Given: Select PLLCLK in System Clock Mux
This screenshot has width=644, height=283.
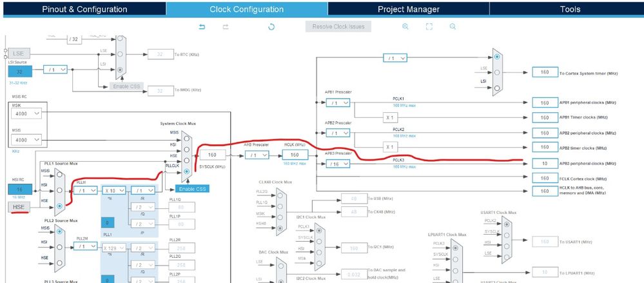Looking at the screenshot, I should click(187, 171).
